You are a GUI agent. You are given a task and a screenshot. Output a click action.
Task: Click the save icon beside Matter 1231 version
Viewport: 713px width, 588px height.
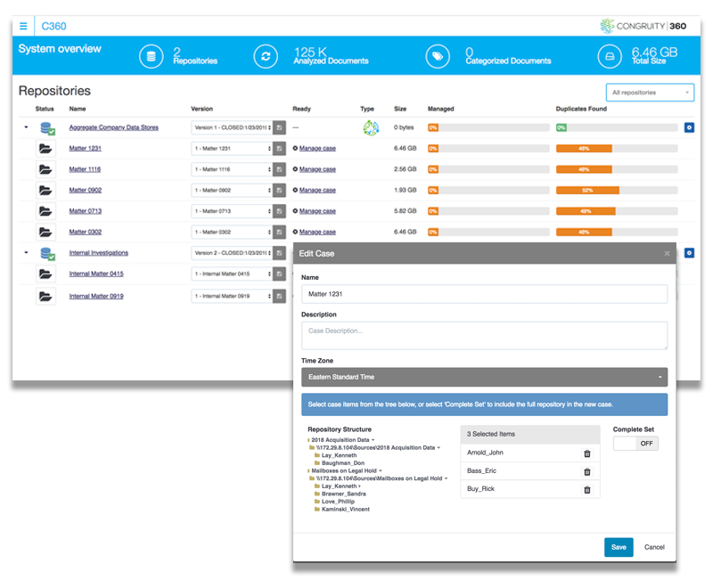279,149
